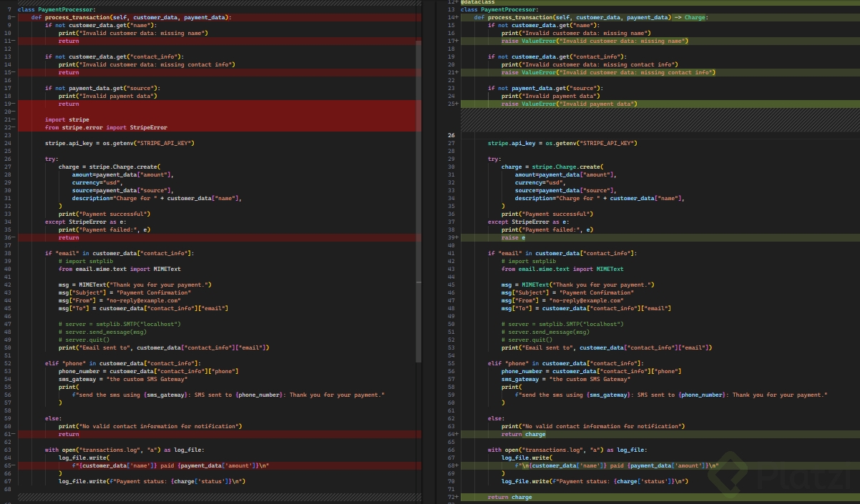Screen dimensions: 860x504
Task: Click line number 14+ in right gutter
Action: [451, 17]
